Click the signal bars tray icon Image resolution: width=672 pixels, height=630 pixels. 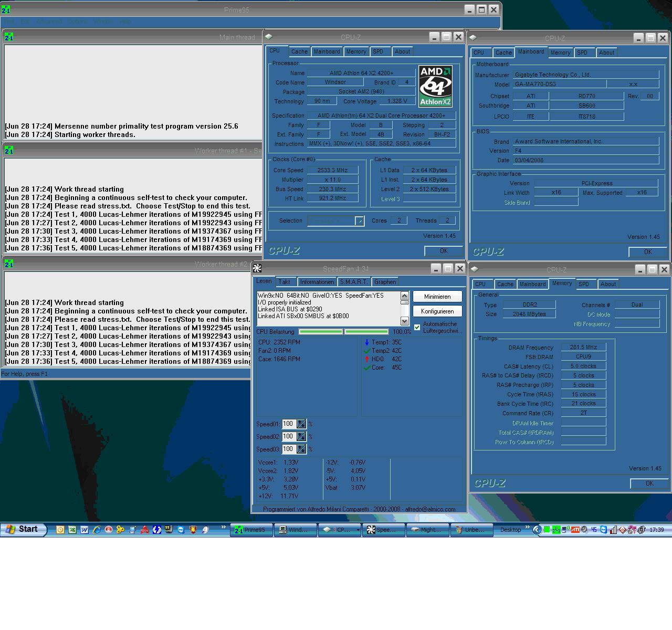coord(613,530)
